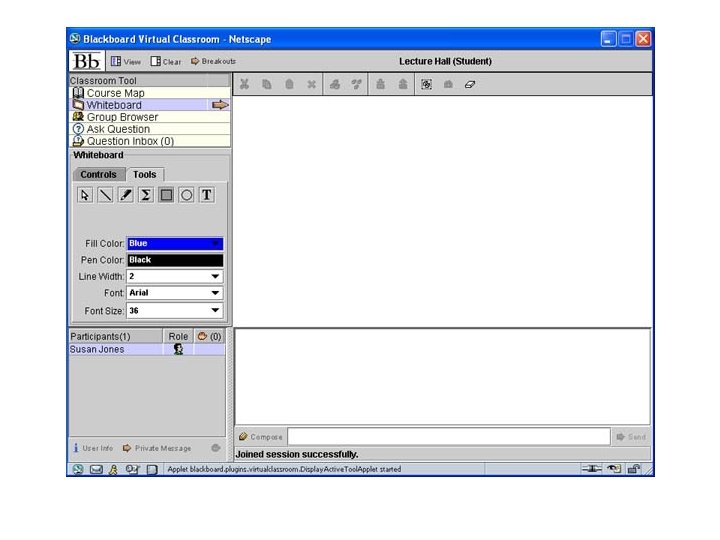720x540 pixels.
Task: Click the User Info button
Action: pos(93,448)
